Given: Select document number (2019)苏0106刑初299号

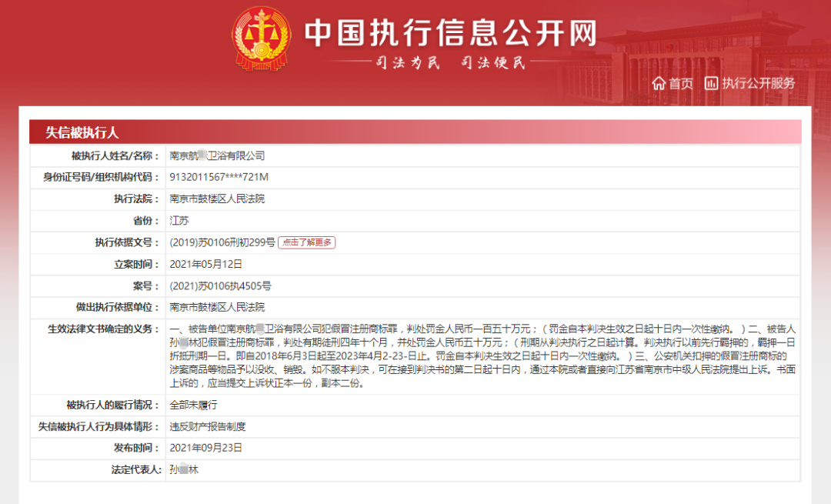Looking at the screenshot, I should click(222, 242).
